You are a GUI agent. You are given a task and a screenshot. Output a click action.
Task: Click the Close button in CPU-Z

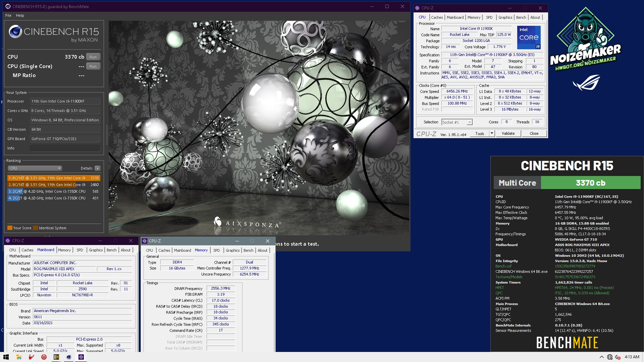(x=534, y=133)
